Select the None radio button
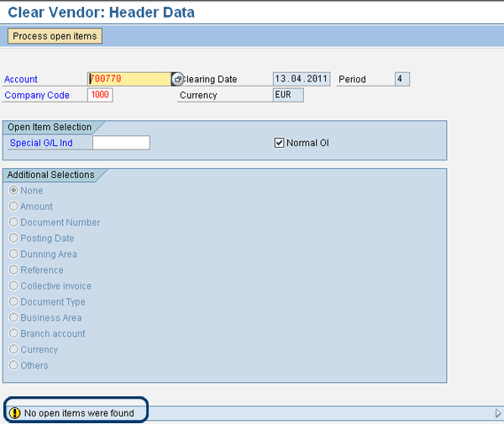The image size is (504, 424). point(13,191)
